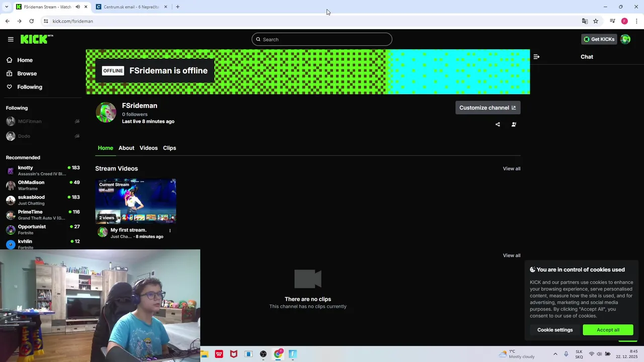Go forward in browser history
The height and width of the screenshot is (362, 644).
(x=19, y=21)
